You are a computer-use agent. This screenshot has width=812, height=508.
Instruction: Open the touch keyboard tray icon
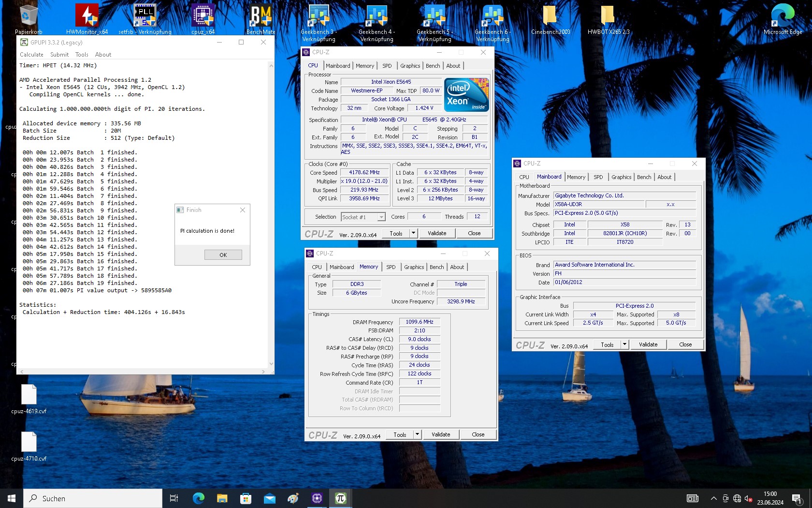tap(692, 498)
